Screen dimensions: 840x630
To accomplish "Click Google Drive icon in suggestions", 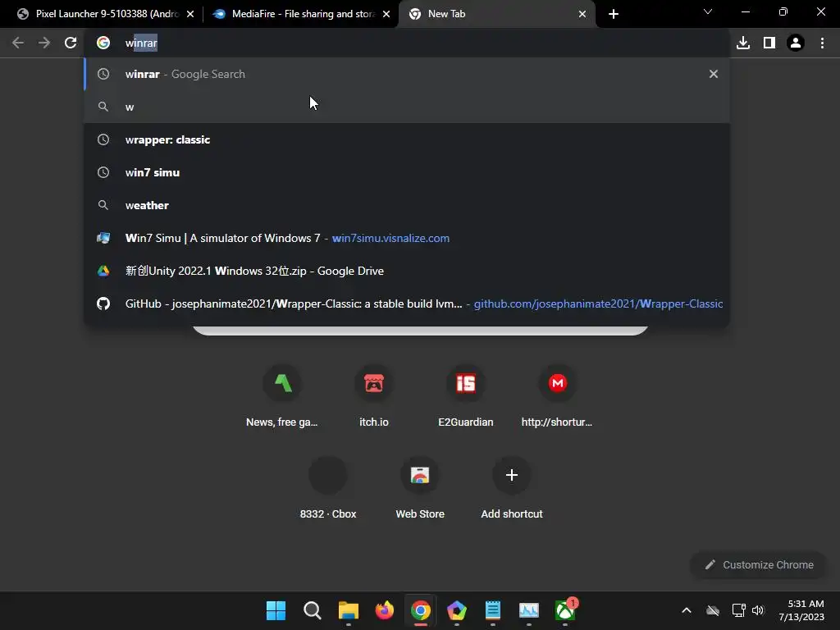I will 103,271.
